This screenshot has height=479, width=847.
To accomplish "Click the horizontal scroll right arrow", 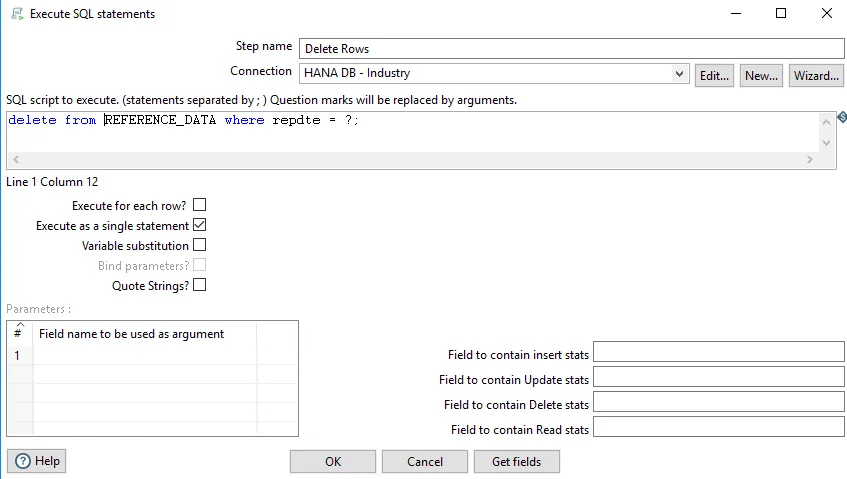I will coord(810,160).
